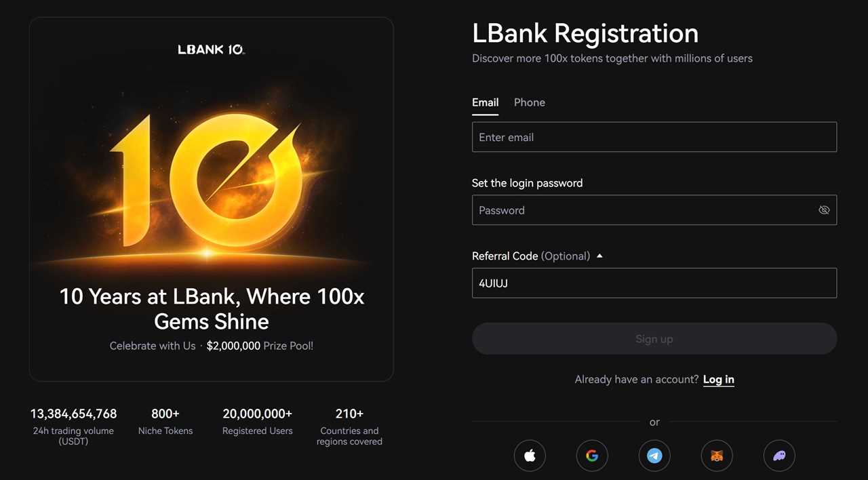Switch to the Phone registration tab

point(529,102)
